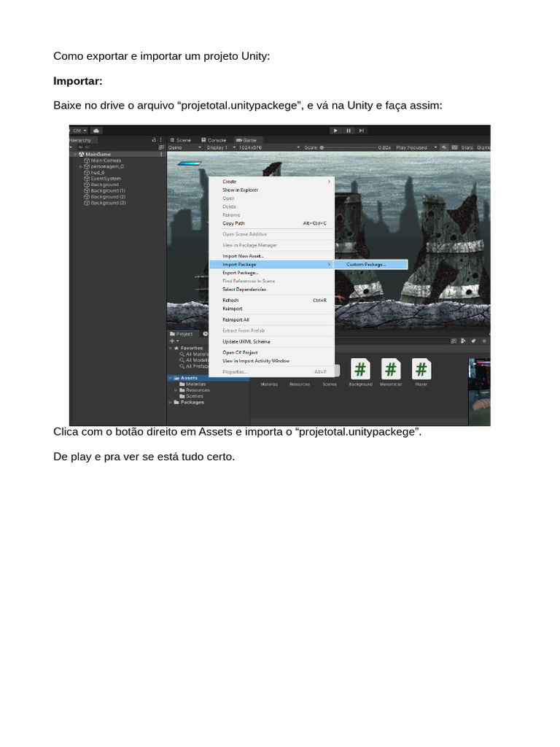
Task: Click Import Package menu item
Action: point(272,264)
